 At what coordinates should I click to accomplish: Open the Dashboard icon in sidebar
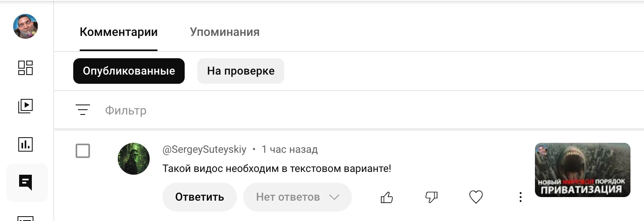point(25,68)
